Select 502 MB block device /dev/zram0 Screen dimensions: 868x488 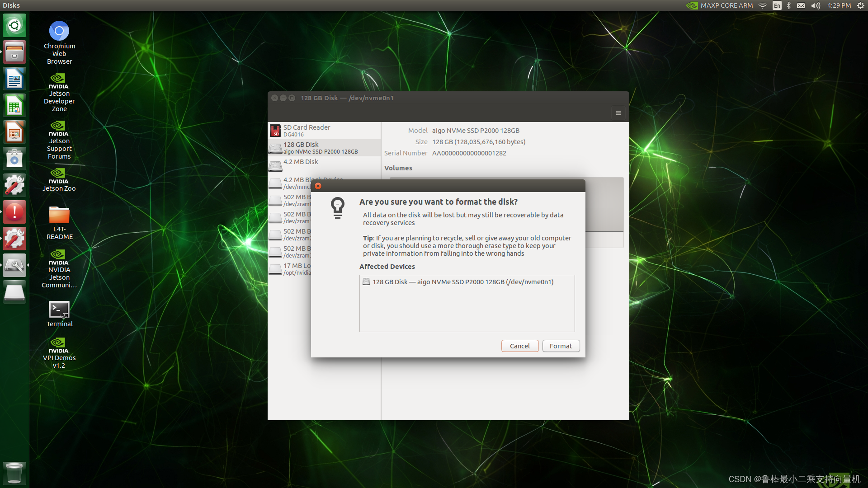coord(290,200)
